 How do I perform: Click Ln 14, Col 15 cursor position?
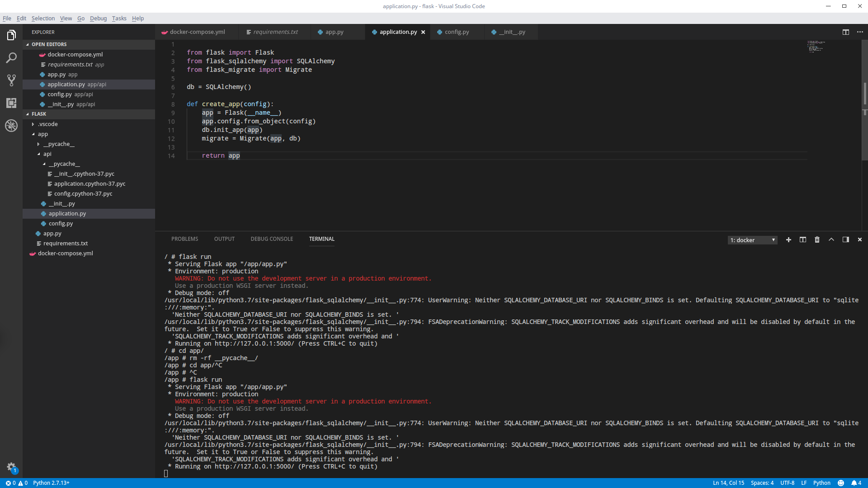[x=728, y=483]
